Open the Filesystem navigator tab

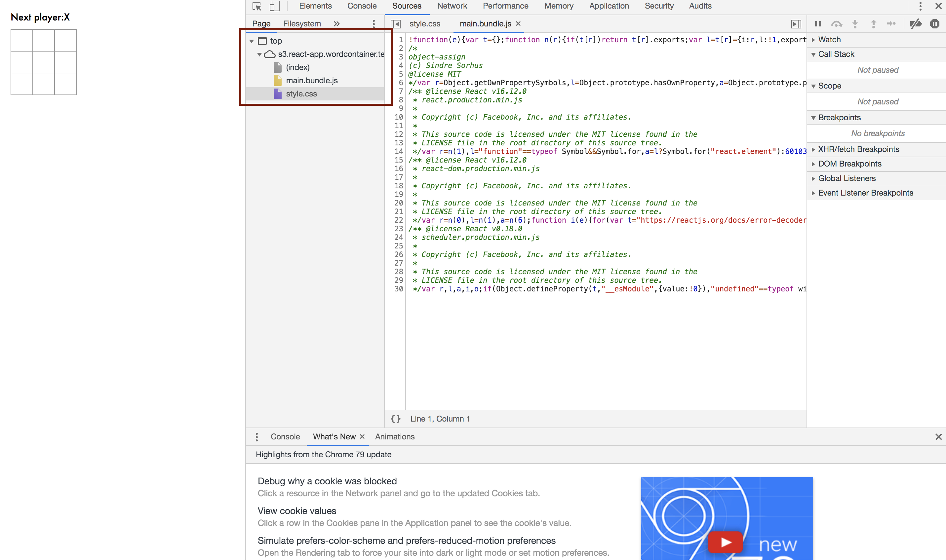point(302,24)
